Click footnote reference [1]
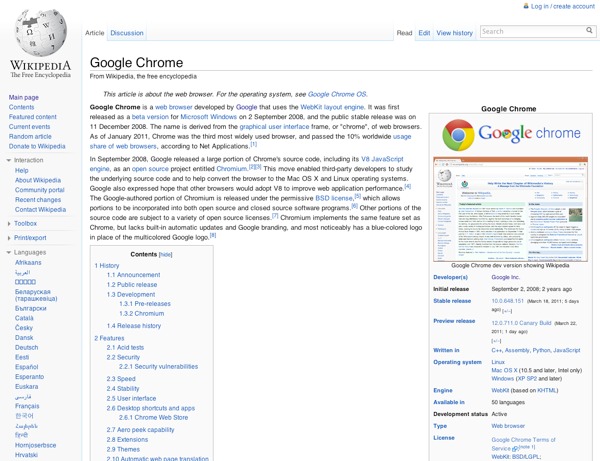 pyautogui.click(x=253, y=144)
